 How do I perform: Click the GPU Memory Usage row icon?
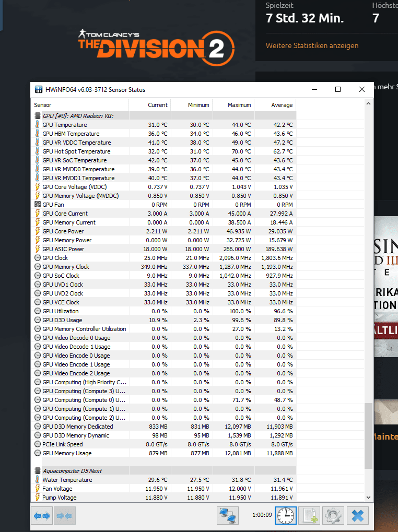[x=37, y=453]
